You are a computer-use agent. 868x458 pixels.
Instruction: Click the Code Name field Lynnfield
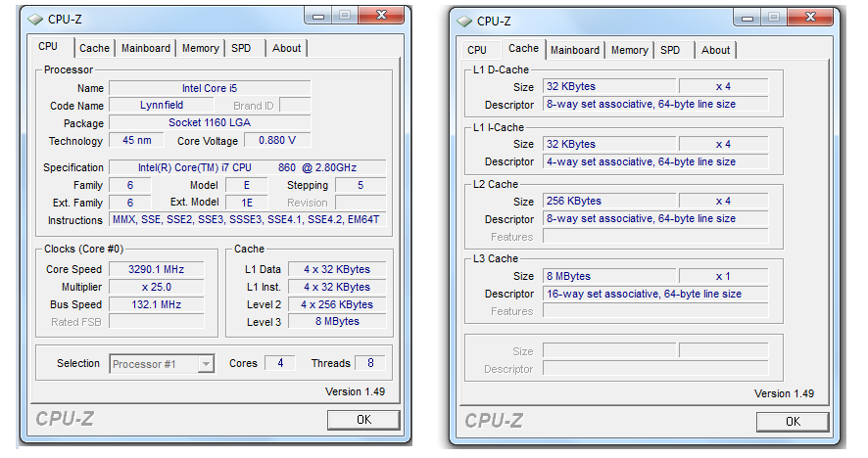(x=161, y=105)
